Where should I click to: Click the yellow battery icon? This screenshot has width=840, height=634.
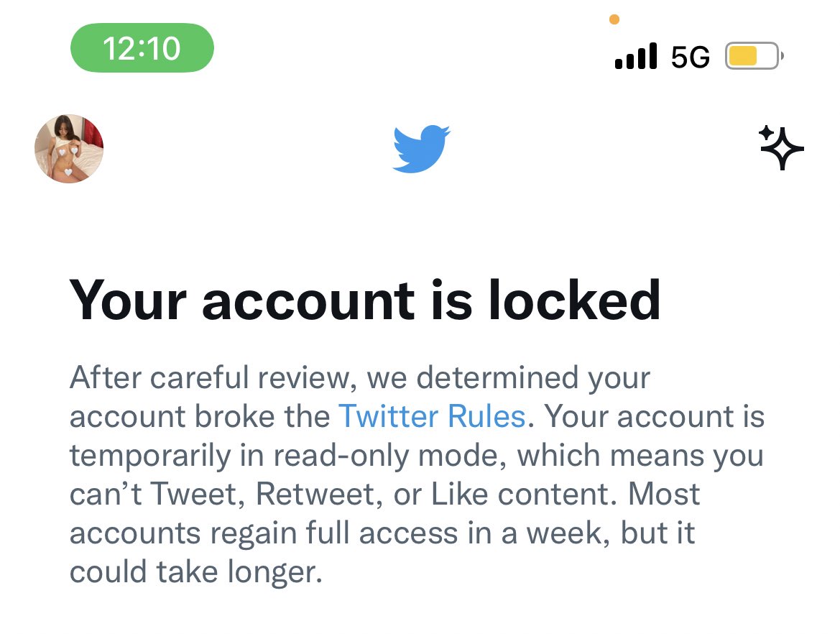(753, 56)
